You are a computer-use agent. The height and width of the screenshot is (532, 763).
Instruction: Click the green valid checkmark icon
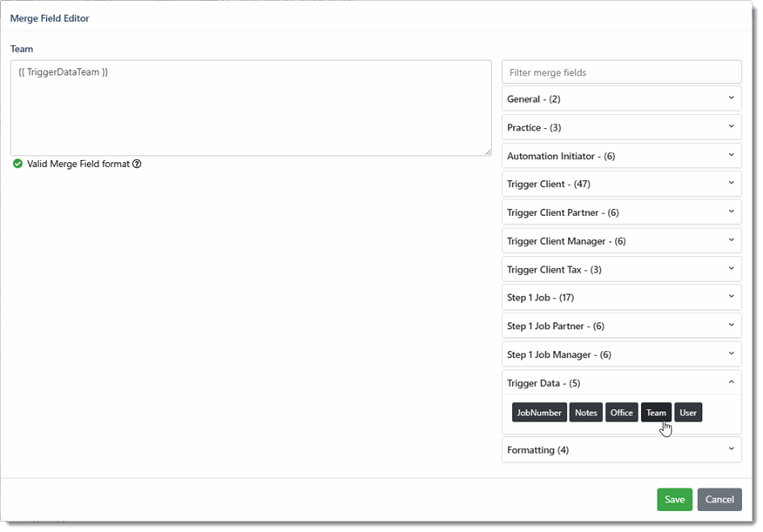tap(17, 164)
